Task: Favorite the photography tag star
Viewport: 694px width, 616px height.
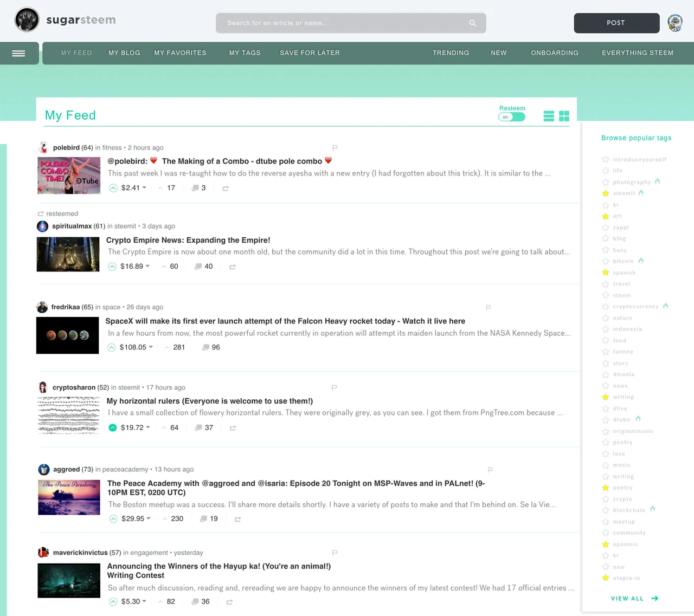Action: click(x=606, y=182)
